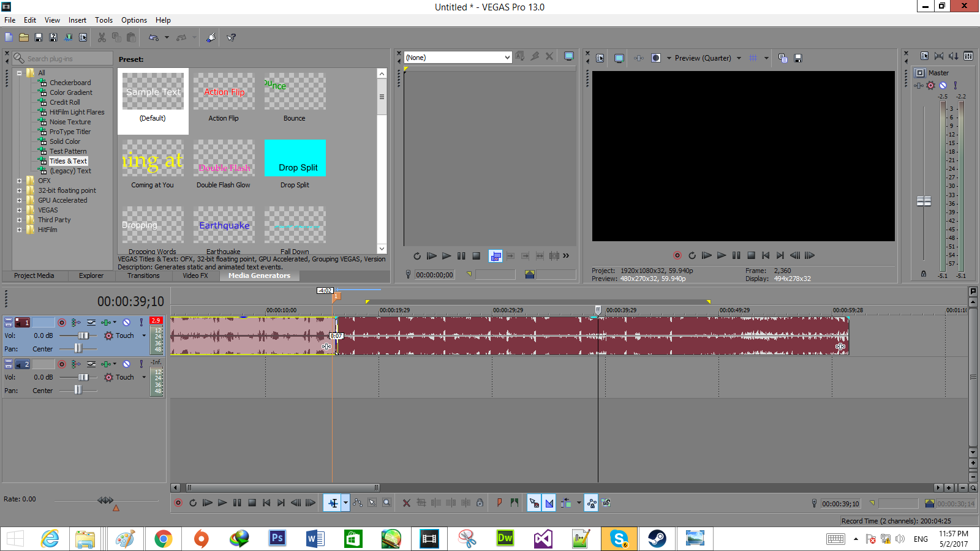
Task: Click Video Preview on external monitor icon
Action: (619, 58)
